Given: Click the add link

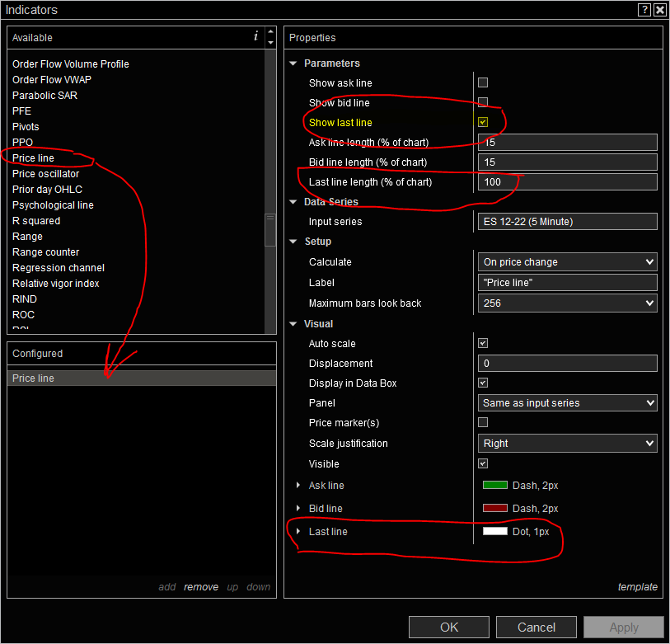Looking at the screenshot, I should 167,587.
